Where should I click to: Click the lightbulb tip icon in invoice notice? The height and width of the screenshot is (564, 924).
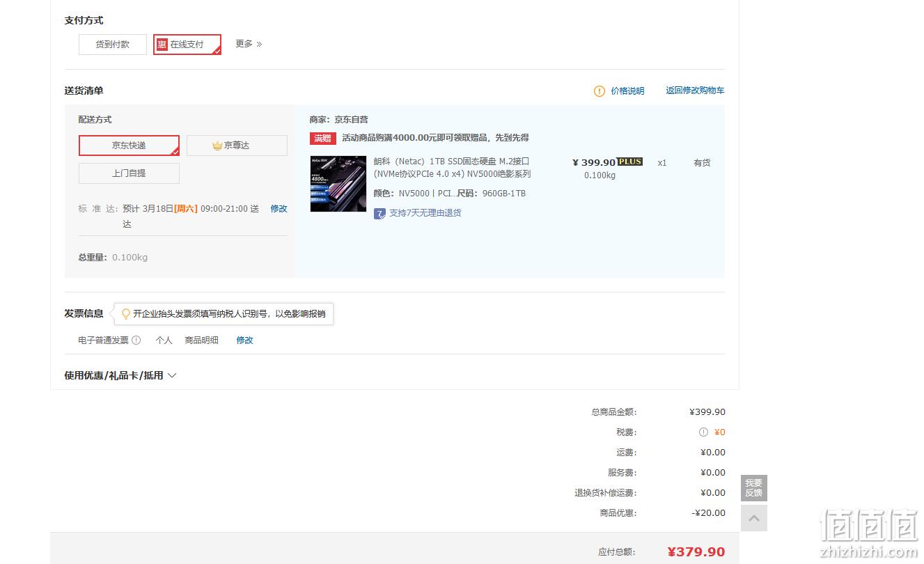coord(126,314)
